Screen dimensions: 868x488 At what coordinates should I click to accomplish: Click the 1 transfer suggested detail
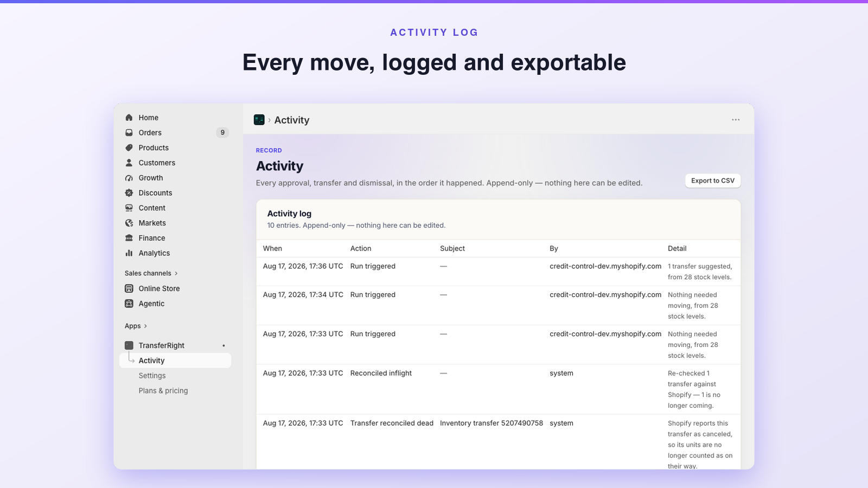(x=700, y=272)
